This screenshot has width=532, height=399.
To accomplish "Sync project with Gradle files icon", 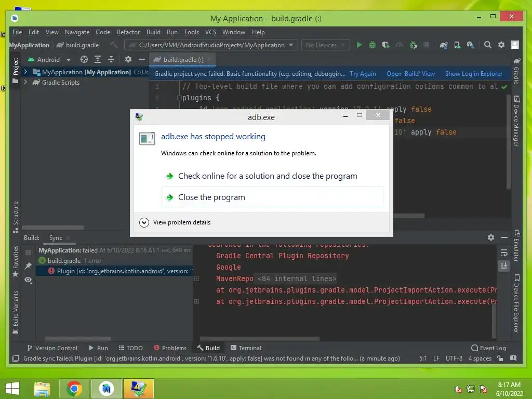I will coord(444,45).
